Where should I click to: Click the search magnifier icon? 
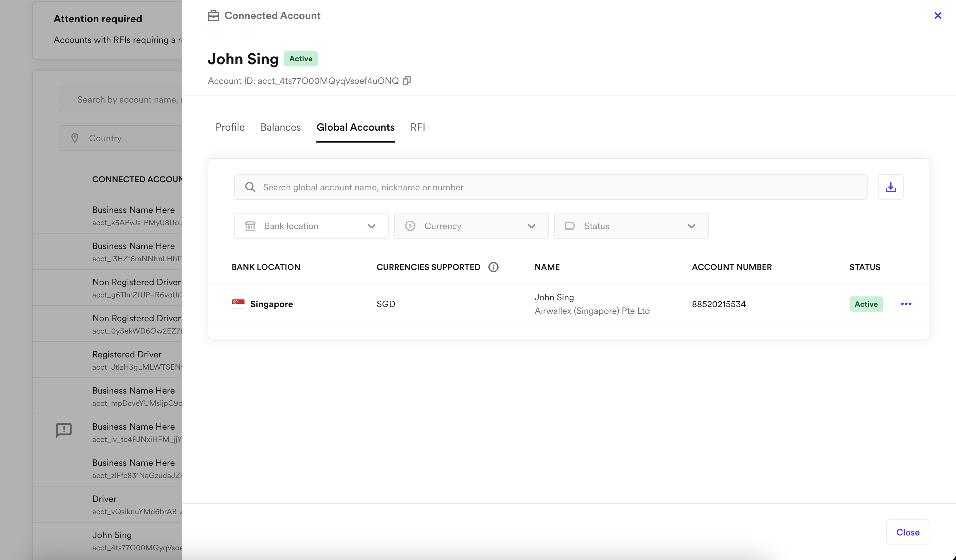[x=250, y=187]
